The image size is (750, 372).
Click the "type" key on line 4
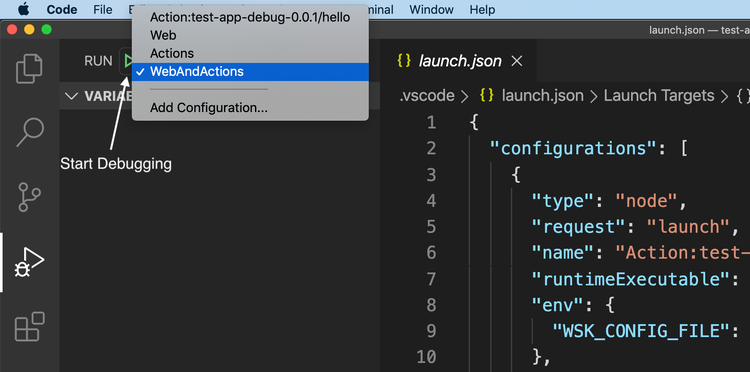pyautogui.click(x=563, y=201)
